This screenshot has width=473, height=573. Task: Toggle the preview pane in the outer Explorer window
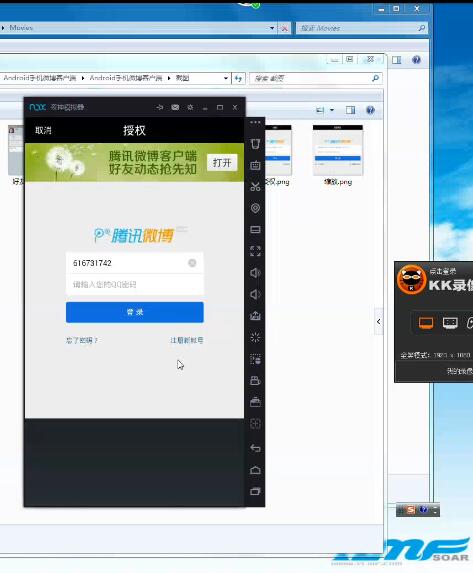[397, 60]
